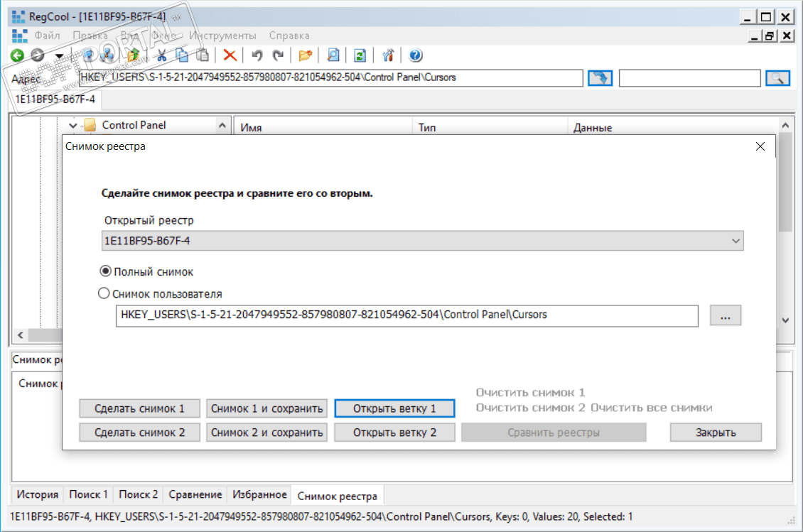Click the Undo arrow icon
The image size is (803, 532).
pos(257,55)
